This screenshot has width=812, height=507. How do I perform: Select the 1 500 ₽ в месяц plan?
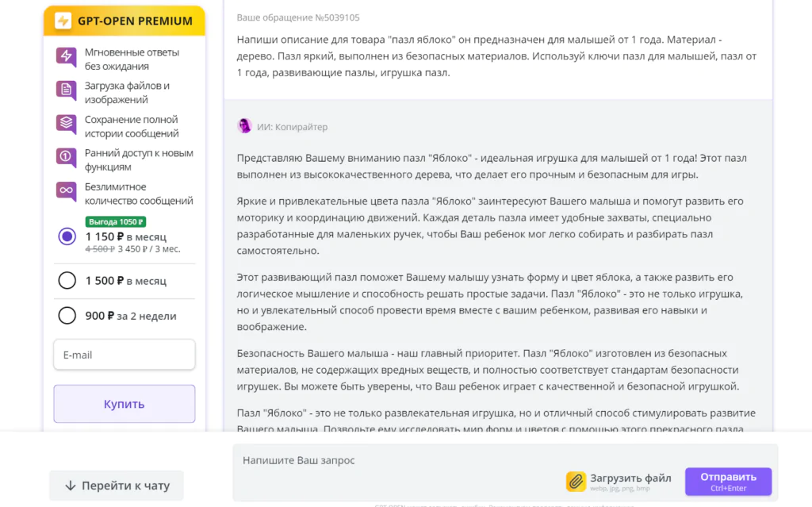tap(67, 280)
